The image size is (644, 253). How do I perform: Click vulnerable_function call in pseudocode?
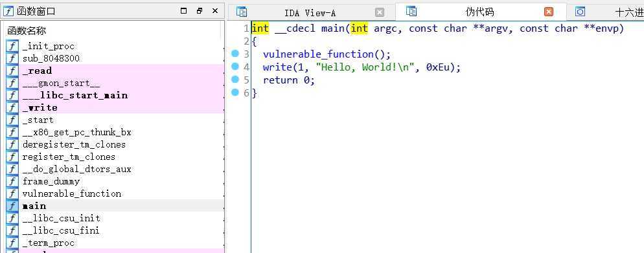click(x=318, y=54)
